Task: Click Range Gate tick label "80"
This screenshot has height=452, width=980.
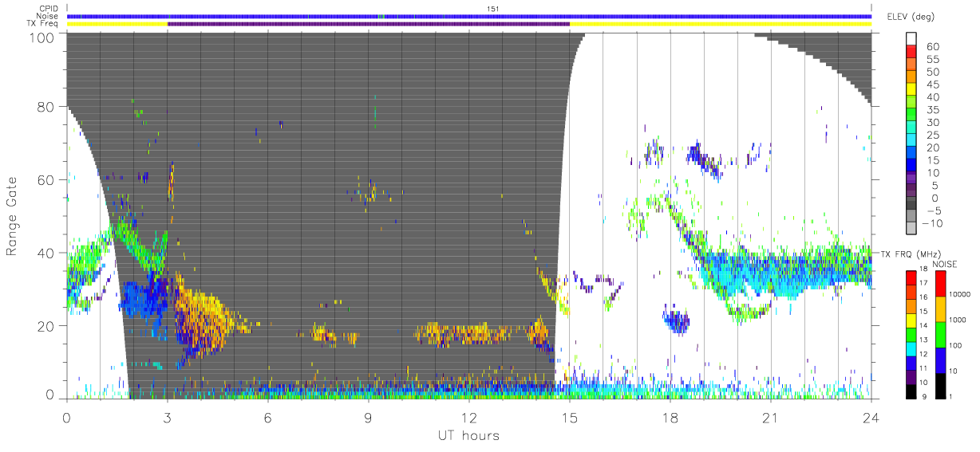Action: coord(47,107)
